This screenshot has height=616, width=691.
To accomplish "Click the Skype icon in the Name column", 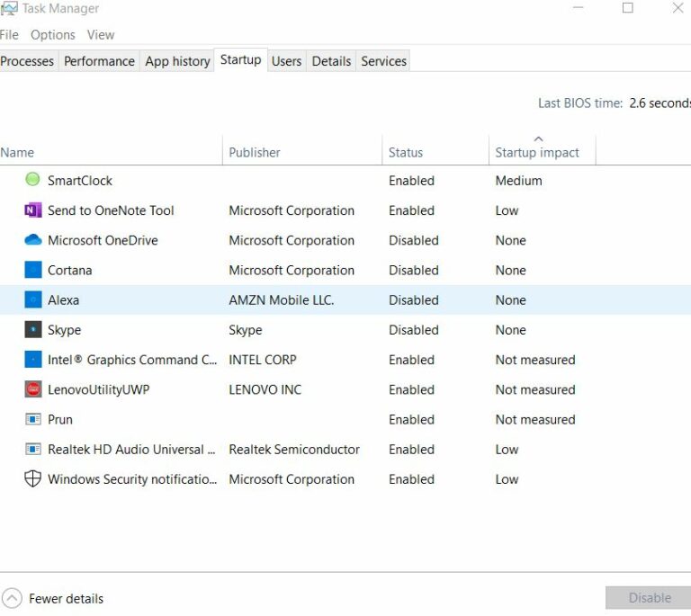I will [33, 329].
